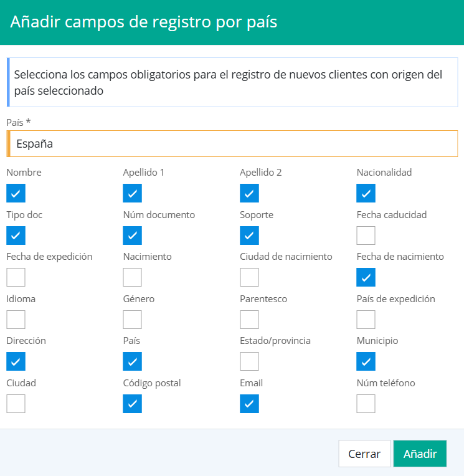This screenshot has width=464, height=476.
Task: Uncheck the Dirección checkbox
Action: tap(16, 361)
